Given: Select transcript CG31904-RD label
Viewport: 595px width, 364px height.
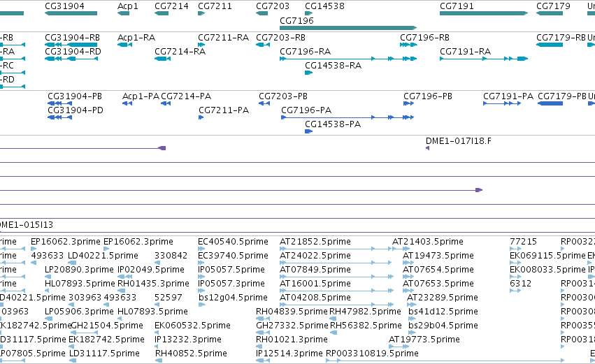Looking at the screenshot, I should (73, 52).
